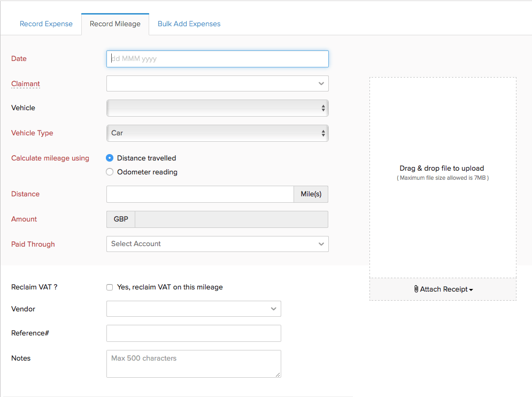Select the Odometer reading radio option
The image size is (532, 397).
(110, 172)
